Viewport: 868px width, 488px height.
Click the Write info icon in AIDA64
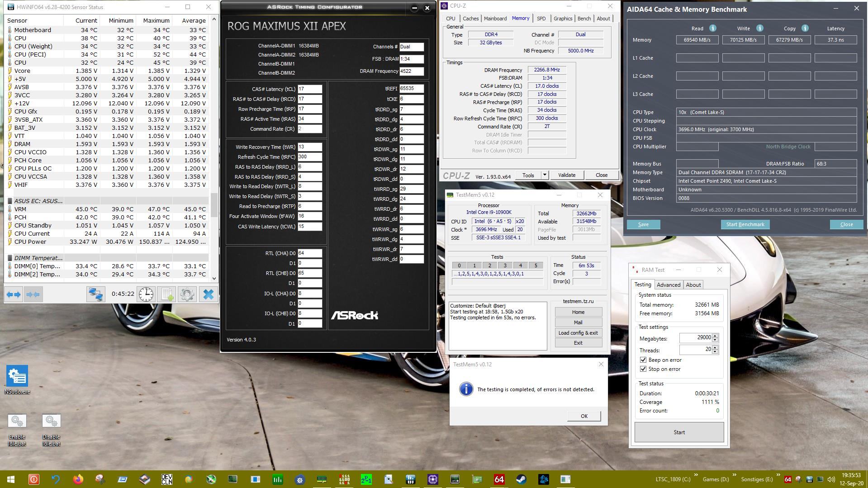(759, 28)
